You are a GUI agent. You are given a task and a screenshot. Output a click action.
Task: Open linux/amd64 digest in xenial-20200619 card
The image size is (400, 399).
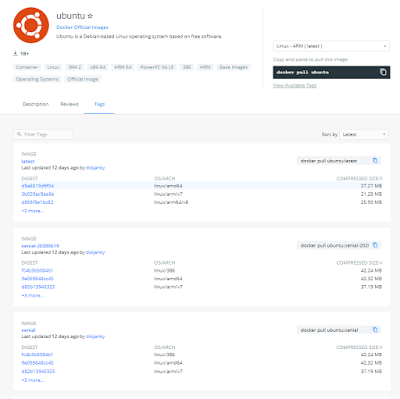coord(37,278)
